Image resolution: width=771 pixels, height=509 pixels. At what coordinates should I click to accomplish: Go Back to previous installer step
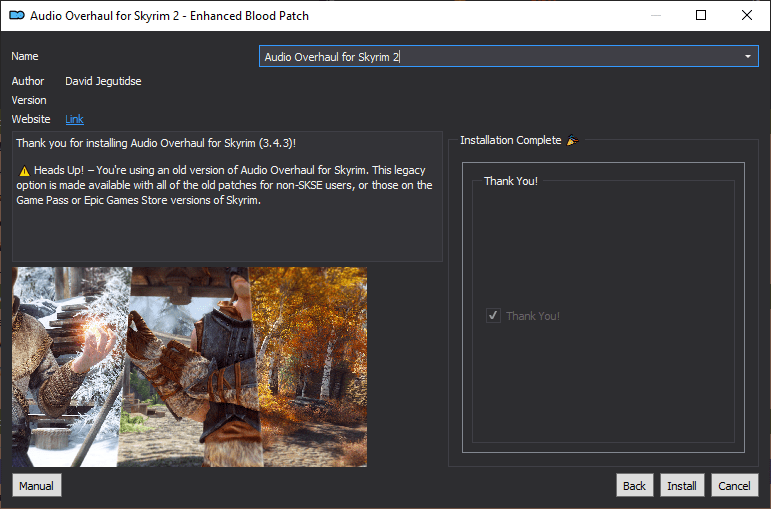[634, 486]
